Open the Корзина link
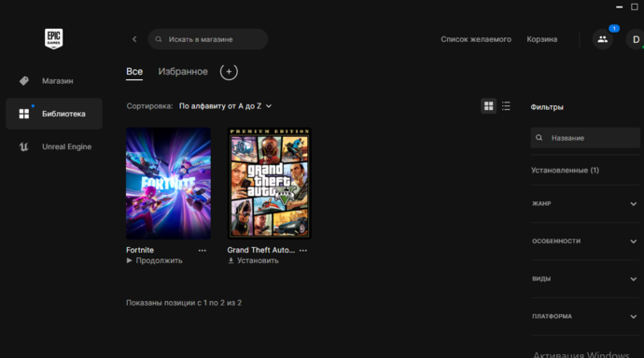644x358 pixels. (541, 39)
